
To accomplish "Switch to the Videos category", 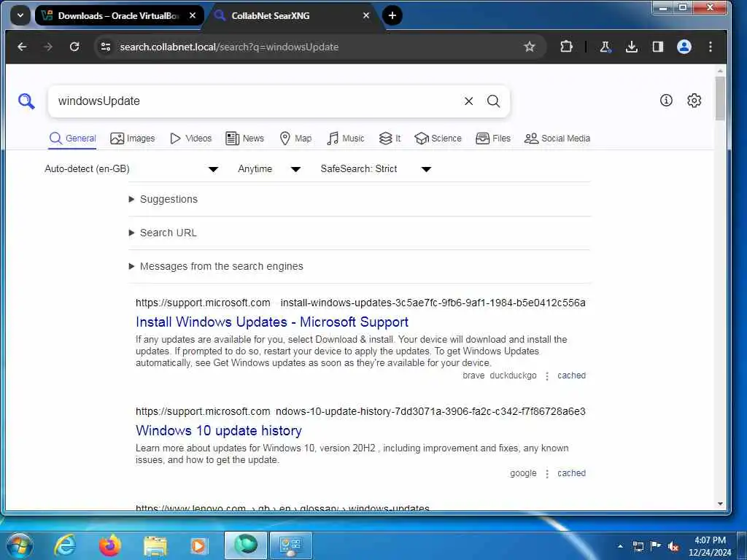I will [x=190, y=139].
